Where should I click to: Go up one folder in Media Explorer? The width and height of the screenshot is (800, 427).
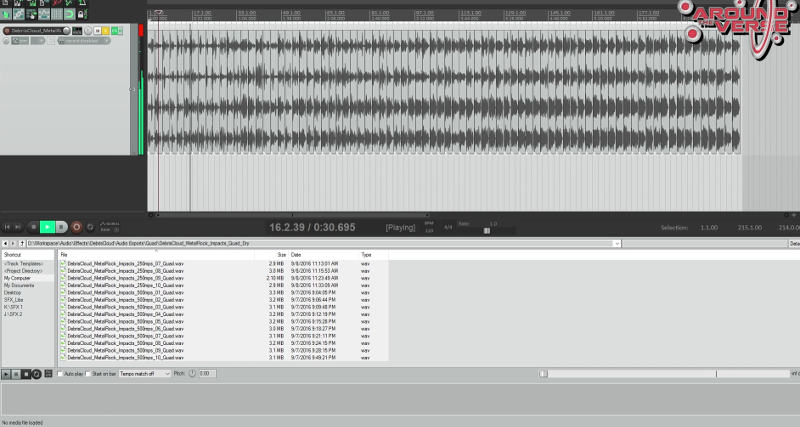(21, 243)
